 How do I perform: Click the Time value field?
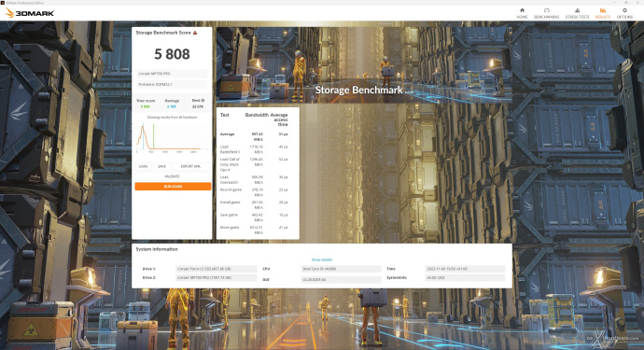tap(465, 269)
